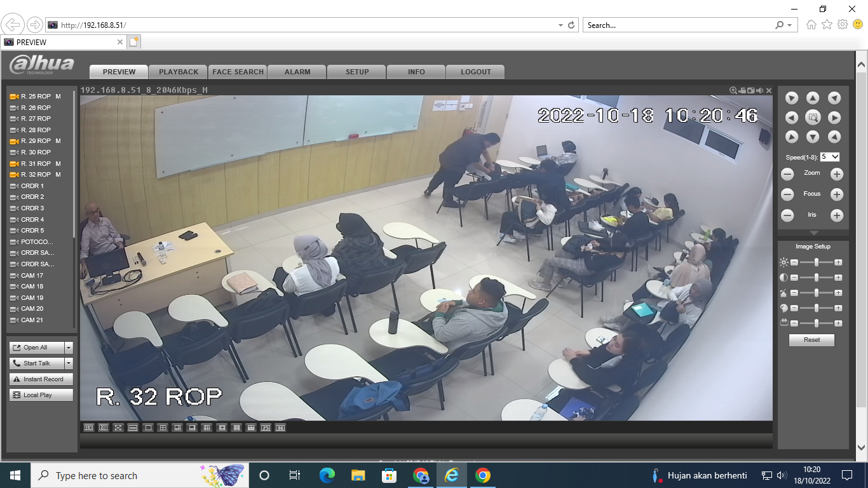
Task: Switch to the PLAYBACK tab
Action: click(x=179, y=72)
